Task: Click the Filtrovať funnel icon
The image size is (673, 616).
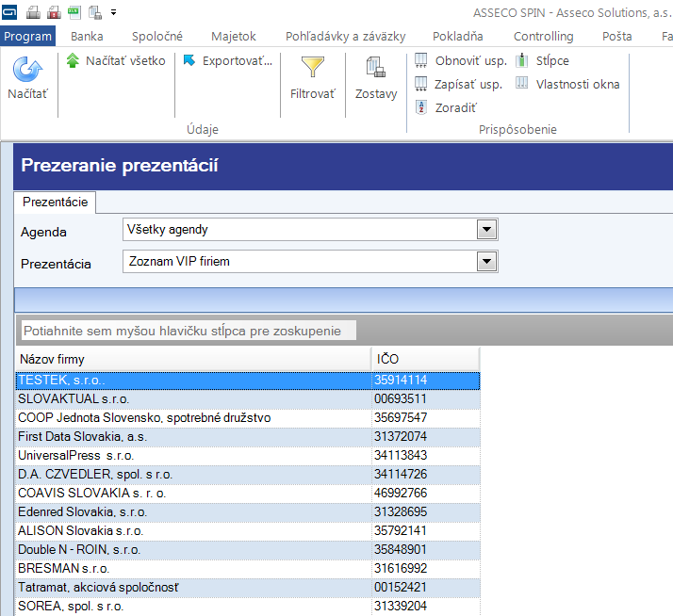Action: [x=313, y=68]
